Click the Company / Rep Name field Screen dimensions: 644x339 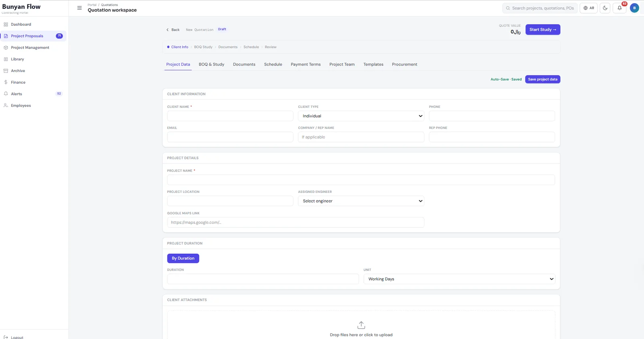(x=361, y=137)
